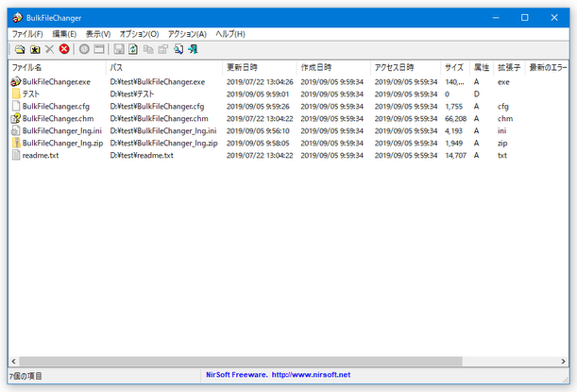Click the テスト folder icon
The height and width of the screenshot is (392, 577).
point(16,94)
